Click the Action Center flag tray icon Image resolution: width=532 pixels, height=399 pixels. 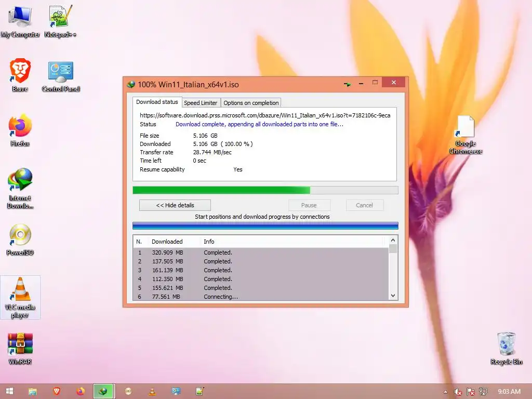tap(471, 392)
